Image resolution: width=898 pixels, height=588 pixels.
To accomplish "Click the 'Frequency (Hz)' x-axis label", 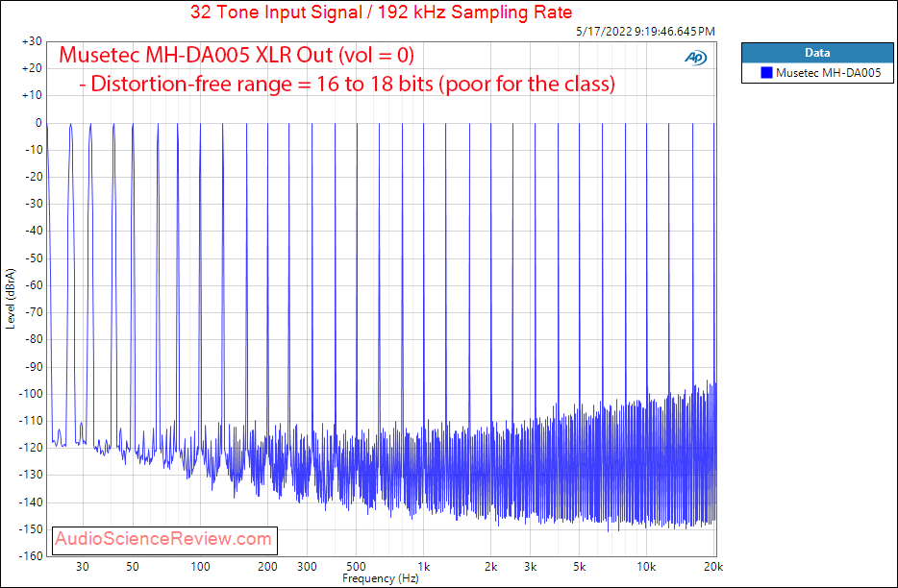I will coord(381,578).
